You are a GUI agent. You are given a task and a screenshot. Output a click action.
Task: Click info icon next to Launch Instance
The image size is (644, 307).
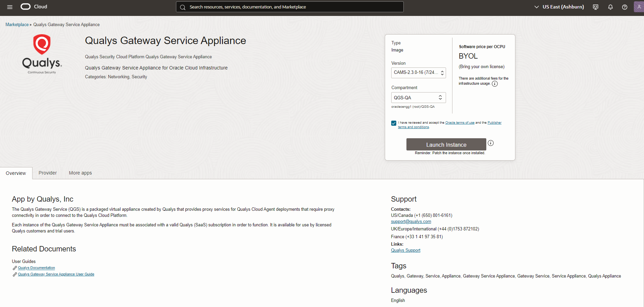(x=491, y=143)
